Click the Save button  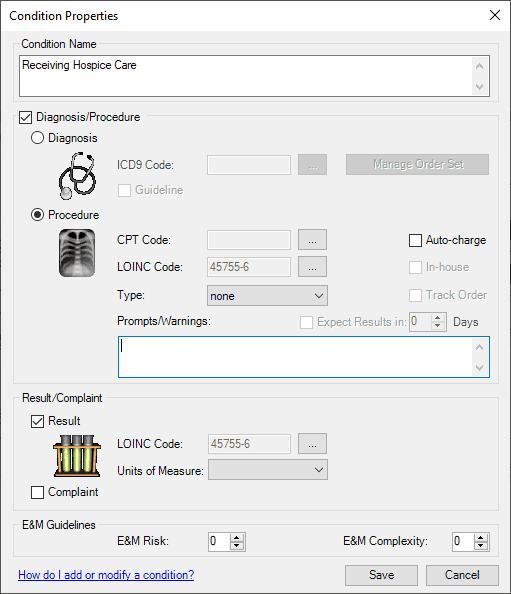[x=381, y=575]
